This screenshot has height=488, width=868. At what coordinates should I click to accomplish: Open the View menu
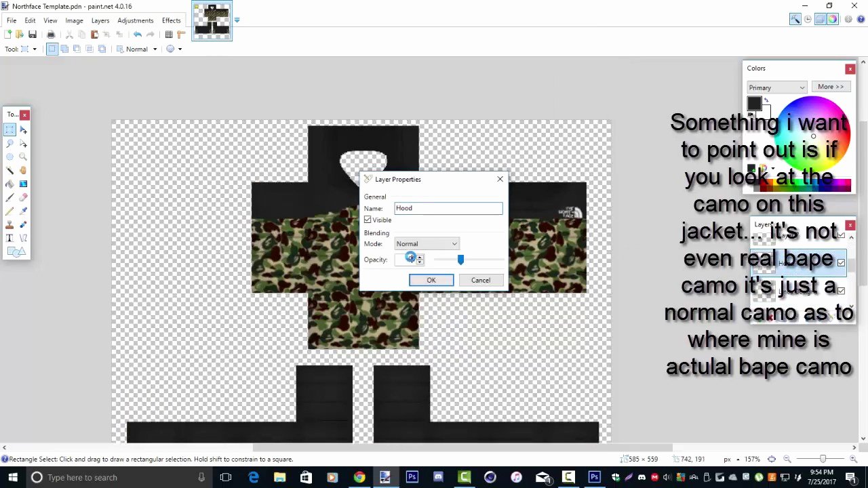tap(50, 20)
